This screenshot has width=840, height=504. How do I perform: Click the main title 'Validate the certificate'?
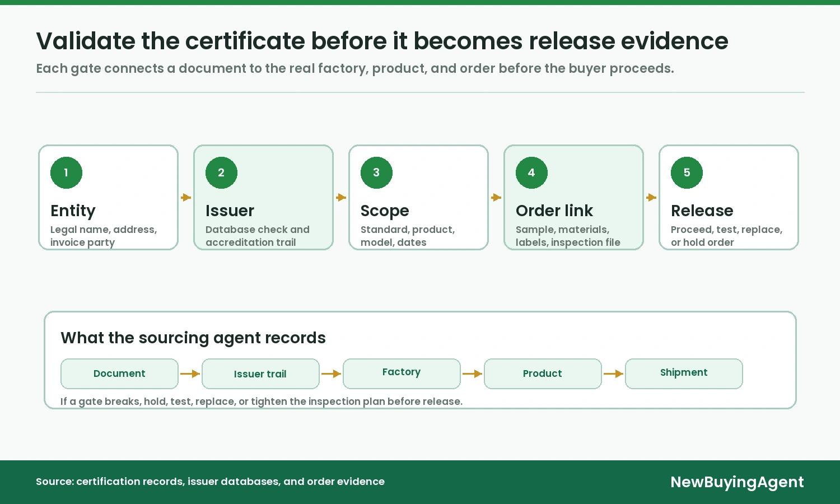click(382, 41)
